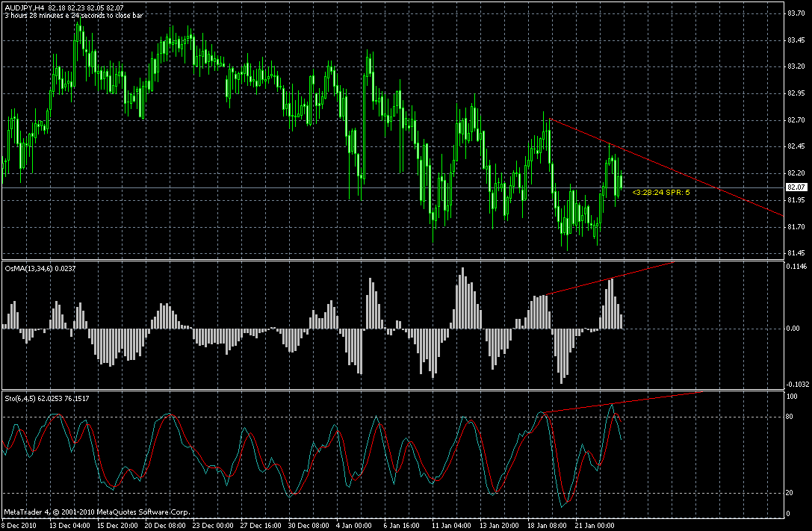Viewport: 812px width, 531px height.
Task: Click the 83.20 price scale label
Action: [796, 66]
